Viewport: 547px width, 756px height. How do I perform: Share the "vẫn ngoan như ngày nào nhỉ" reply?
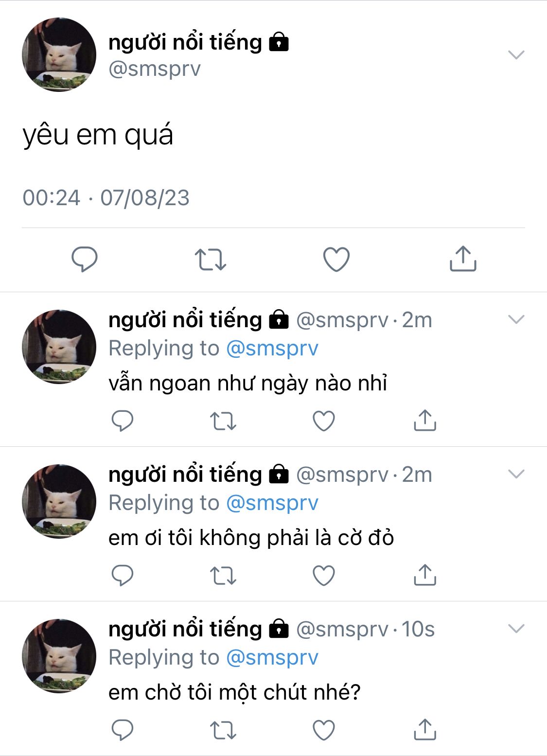(x=425, y=421)
